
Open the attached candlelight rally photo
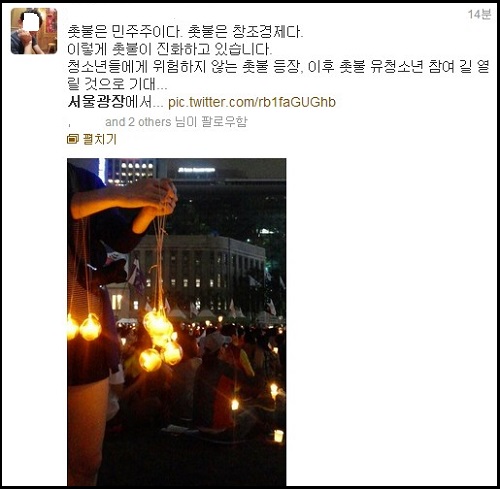[x=177, y=322]
